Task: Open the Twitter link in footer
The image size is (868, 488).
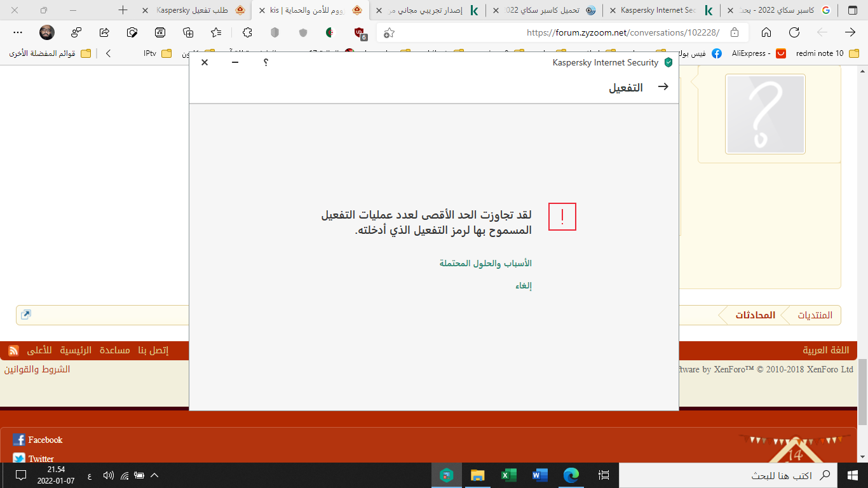Action: coord(34,458)
